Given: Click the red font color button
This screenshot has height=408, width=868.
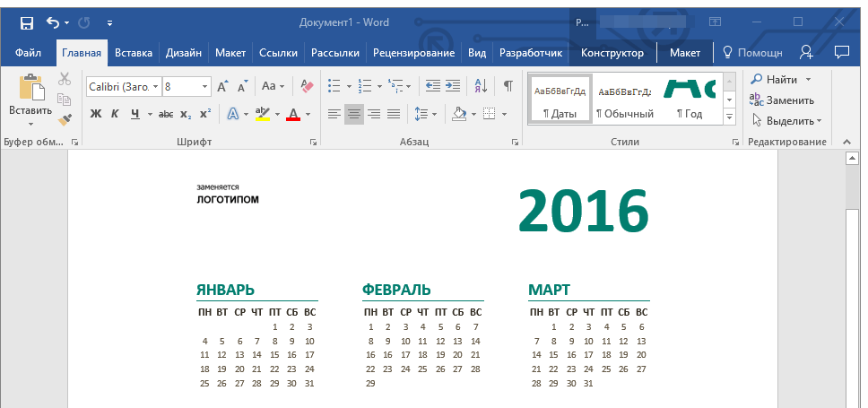Looking at the screenshot, I should click(x=292, y=114).
